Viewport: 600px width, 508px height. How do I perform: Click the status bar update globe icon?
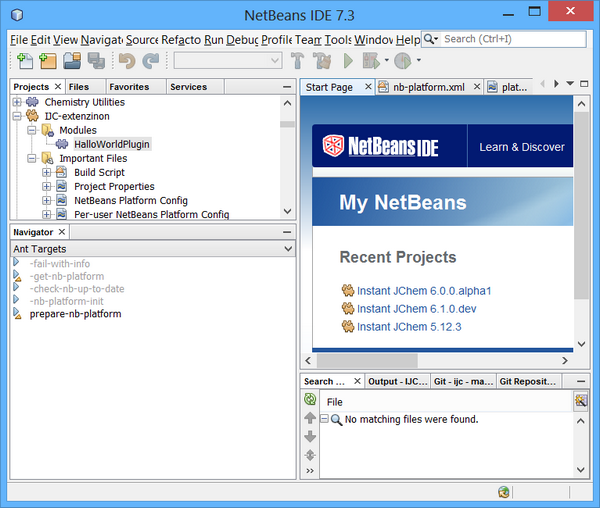pyautogui.click(x=504, y=492)
